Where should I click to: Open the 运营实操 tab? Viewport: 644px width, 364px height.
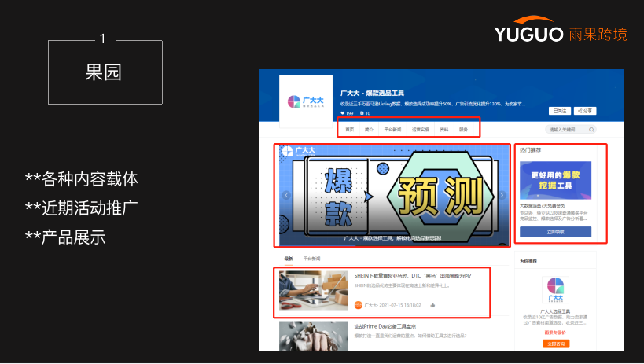click(x=420, y=130)
